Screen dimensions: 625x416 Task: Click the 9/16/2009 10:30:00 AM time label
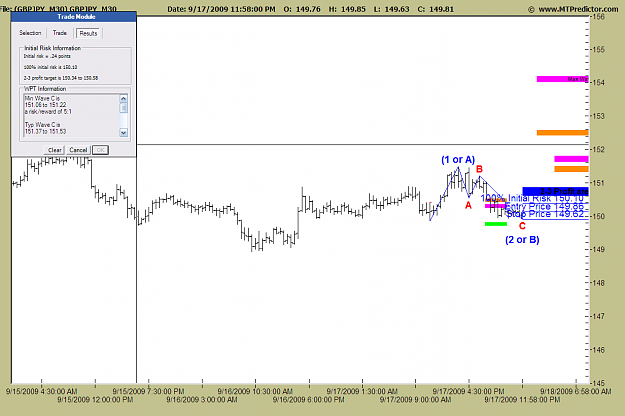click(255, 391)
